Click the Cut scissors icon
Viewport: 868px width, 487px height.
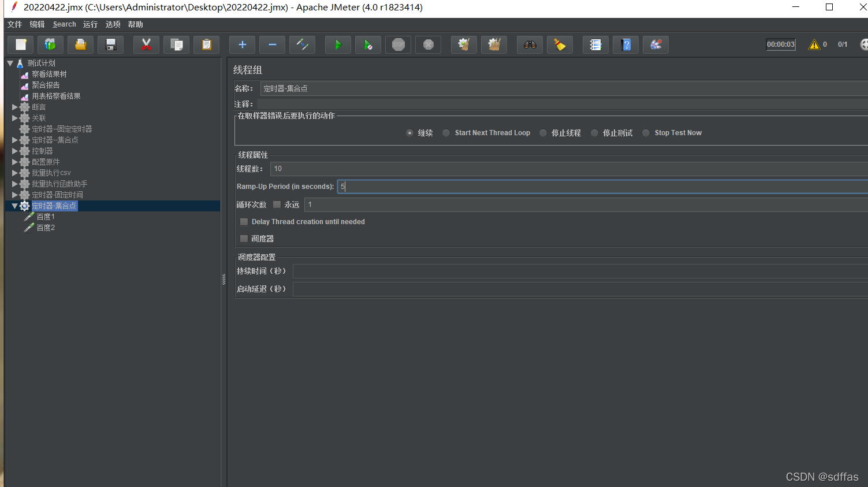tap(147, 44)
